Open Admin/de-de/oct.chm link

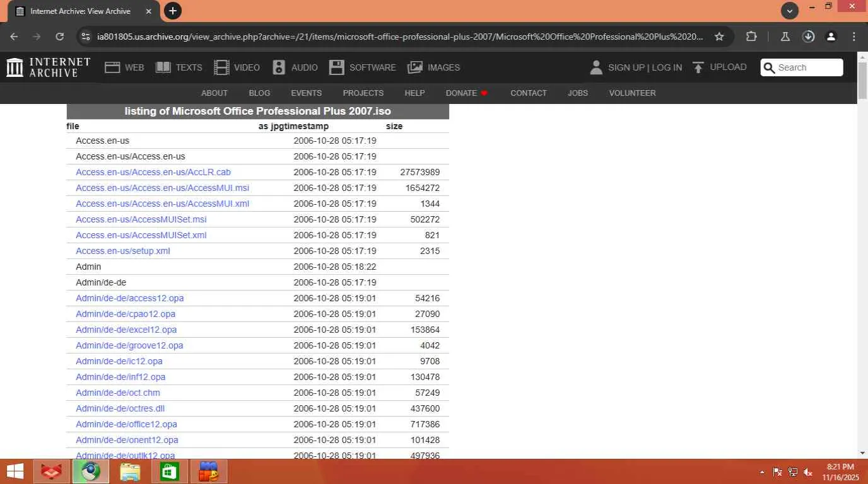pos(118,393)
